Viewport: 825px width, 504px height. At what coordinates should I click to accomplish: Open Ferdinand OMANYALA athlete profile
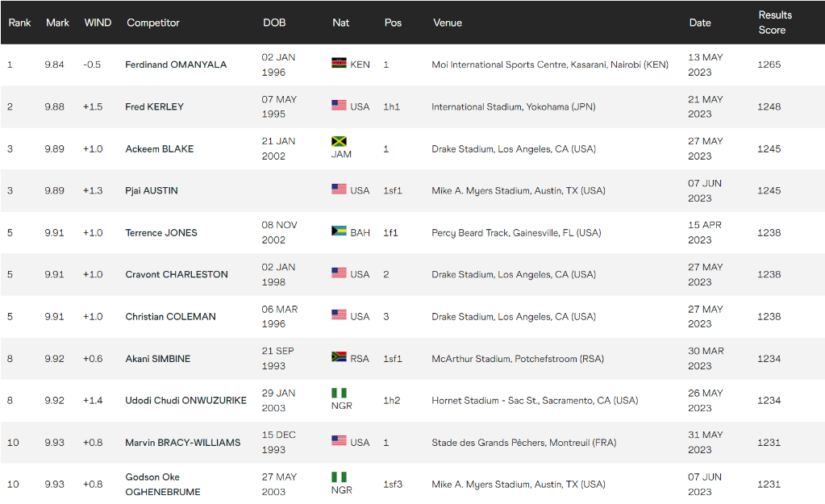176,65
